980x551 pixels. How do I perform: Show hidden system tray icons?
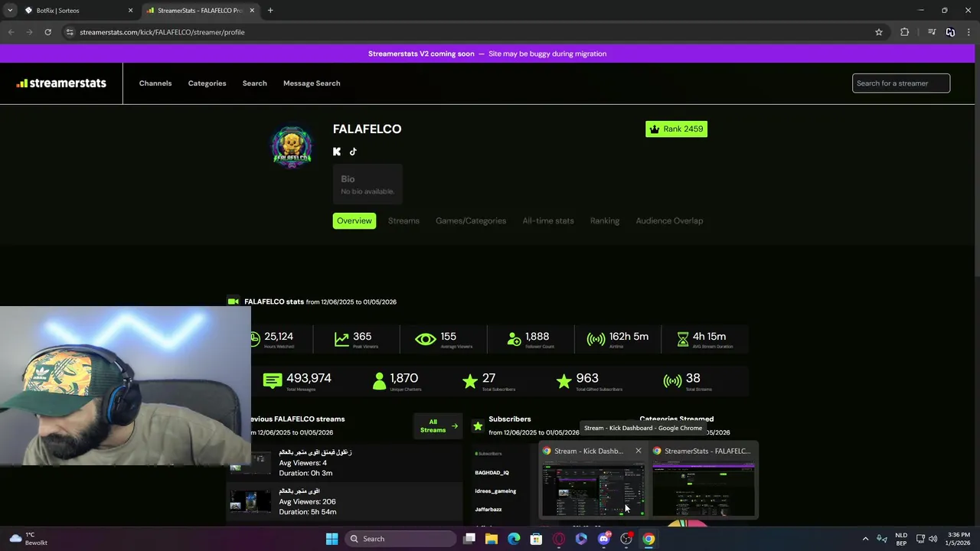point(865,539)
